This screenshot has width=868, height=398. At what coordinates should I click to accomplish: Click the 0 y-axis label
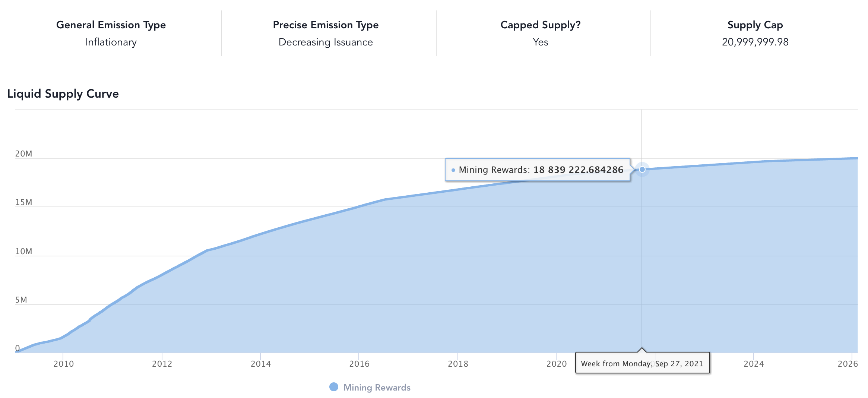pos(18,348)
